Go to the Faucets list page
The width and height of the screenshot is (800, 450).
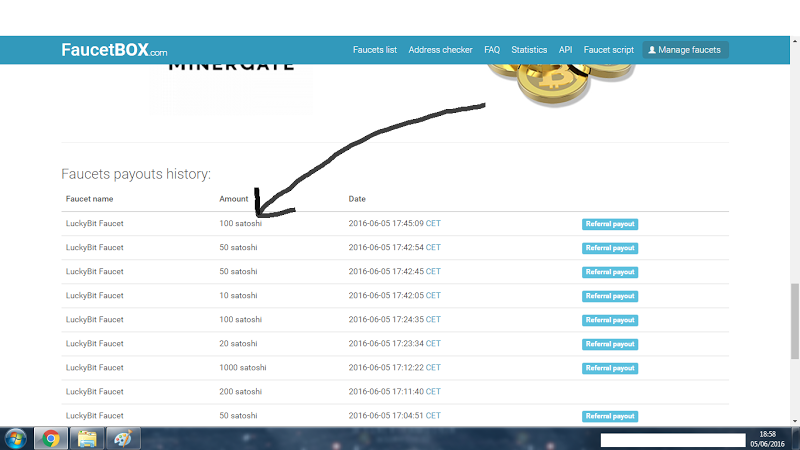375,50
